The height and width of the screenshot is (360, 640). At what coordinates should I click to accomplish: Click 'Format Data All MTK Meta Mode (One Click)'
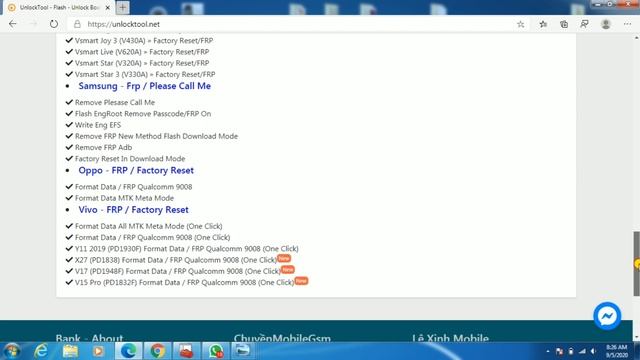coord(149,226)
